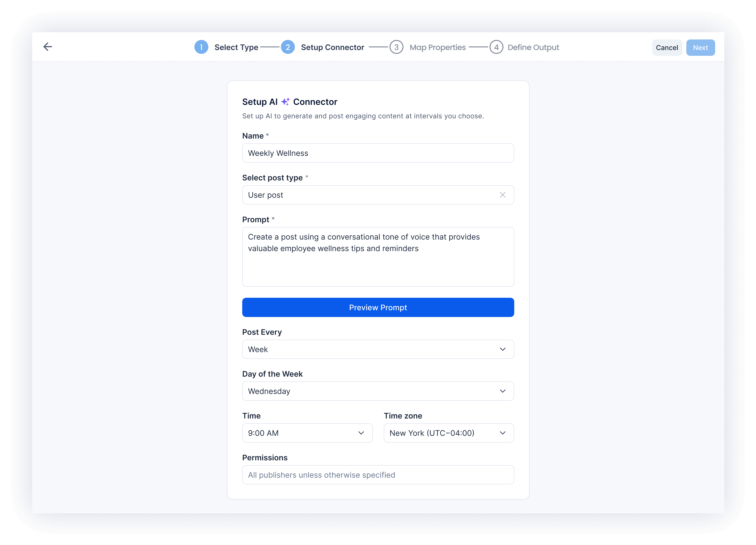Click the Next button
756x545 pixels.
coord(700,48)
